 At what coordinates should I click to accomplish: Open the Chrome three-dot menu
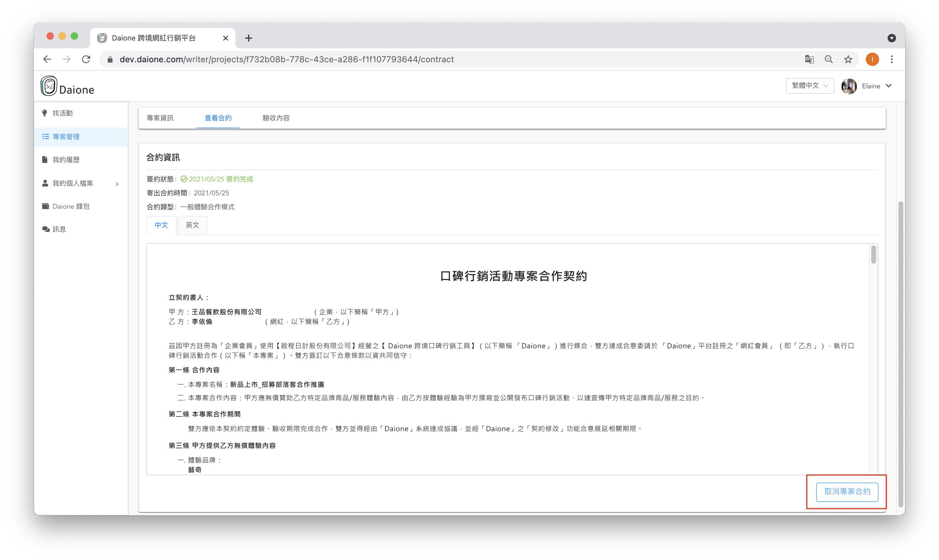(x=892, y=59)
